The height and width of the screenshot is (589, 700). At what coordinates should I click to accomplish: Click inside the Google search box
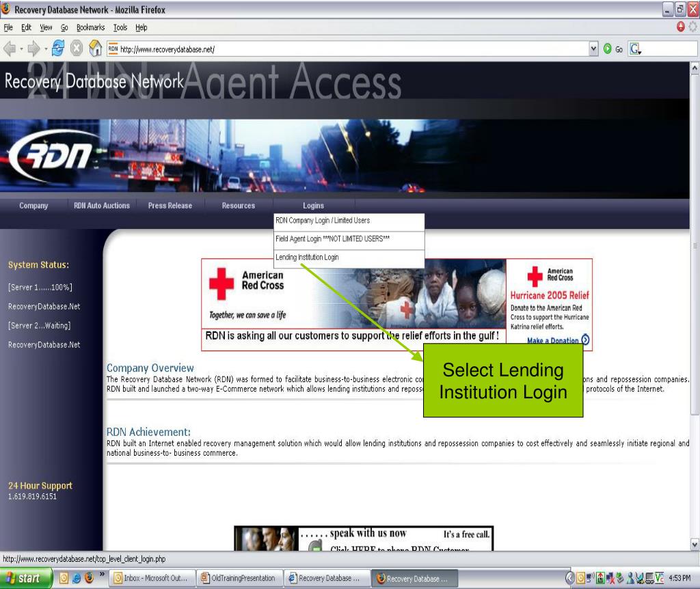point(670,49)
